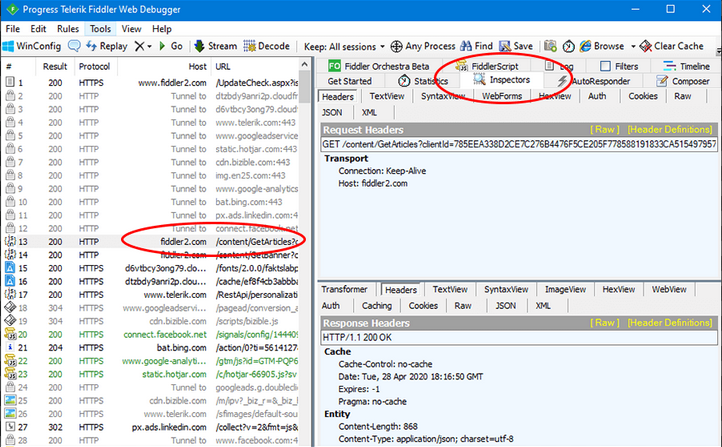722x447 pixels.
Task: Select request TextView inspector tab
Action: point(387,96)
